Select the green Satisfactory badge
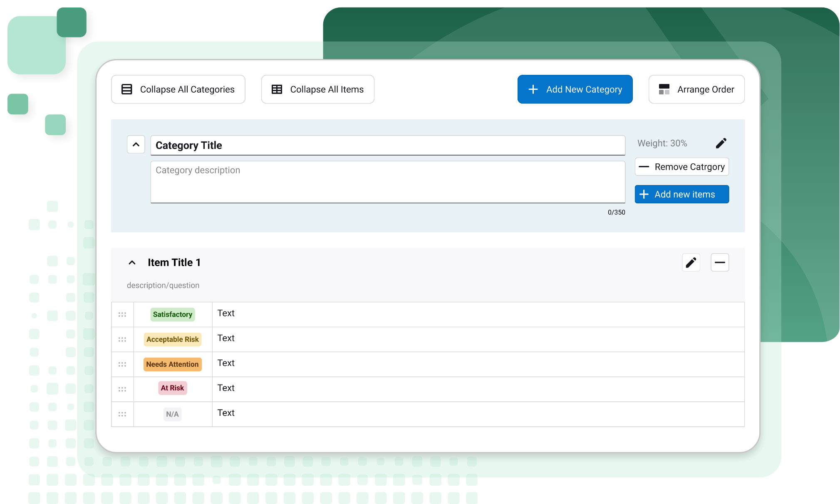The image size is (840, 504). 173,314
